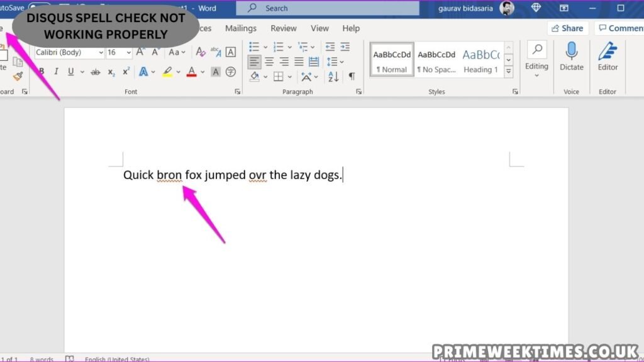Toggle show paragraph marks
The image size is (644, 362).
click(x=352, y=77)
